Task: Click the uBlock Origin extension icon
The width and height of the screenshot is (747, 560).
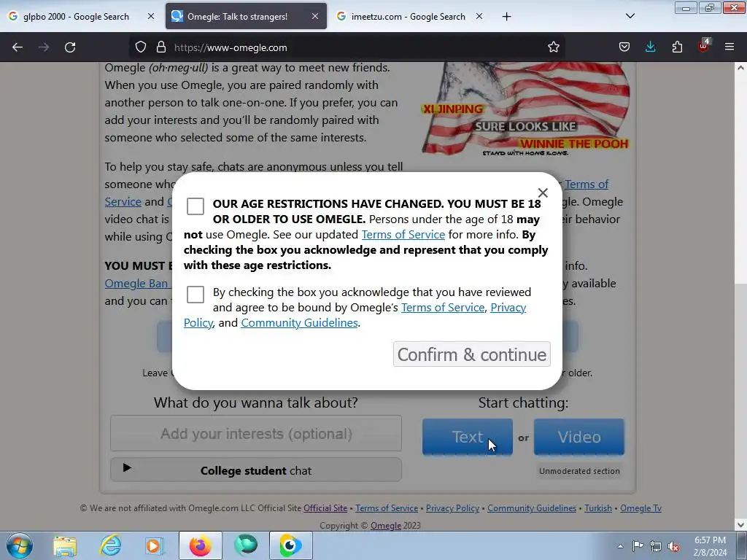Action: tap(704, 46)
